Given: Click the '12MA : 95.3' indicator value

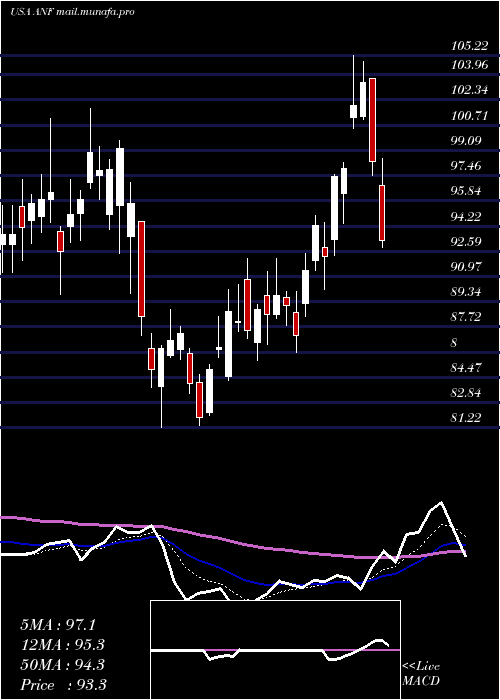Looking at the screenshot, I should click(x=62, y=645).
